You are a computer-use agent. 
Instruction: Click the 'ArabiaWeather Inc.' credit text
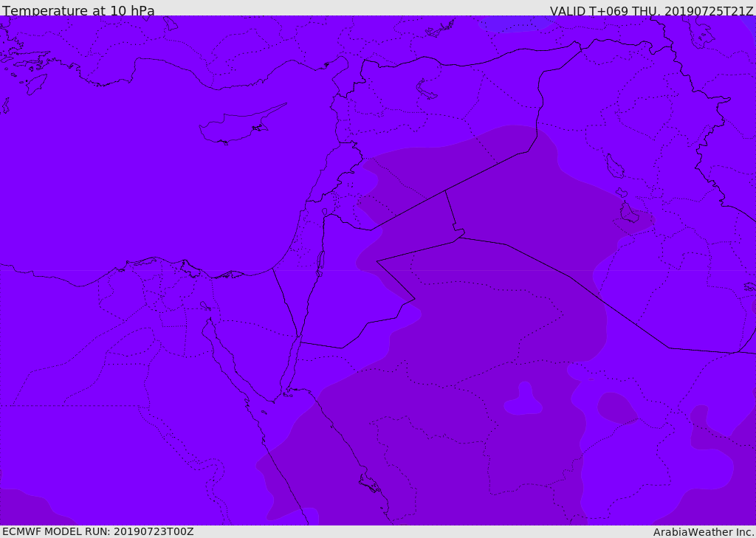point(704,532)
